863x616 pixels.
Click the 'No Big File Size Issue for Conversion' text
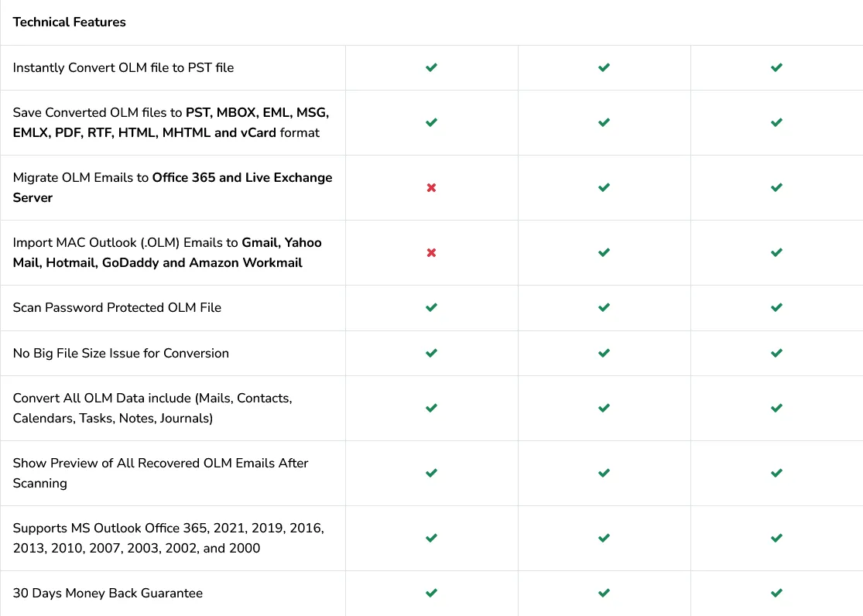coord(121,353)
